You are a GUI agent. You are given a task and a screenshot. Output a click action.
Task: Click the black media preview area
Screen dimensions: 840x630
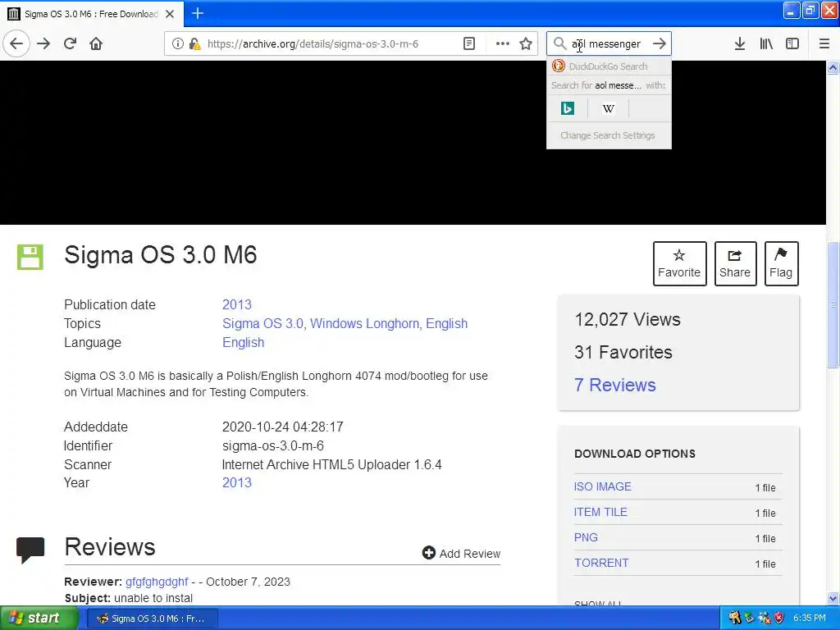pos(413,143)
